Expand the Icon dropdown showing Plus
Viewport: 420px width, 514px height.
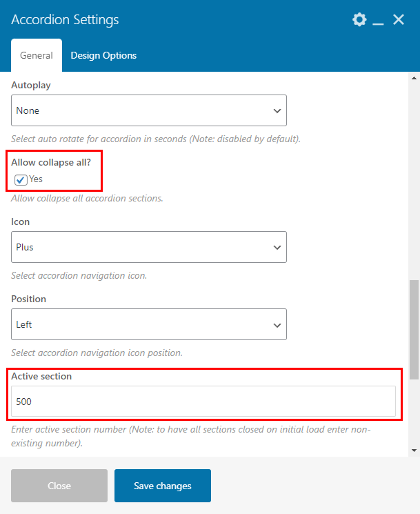click(149, 247)
